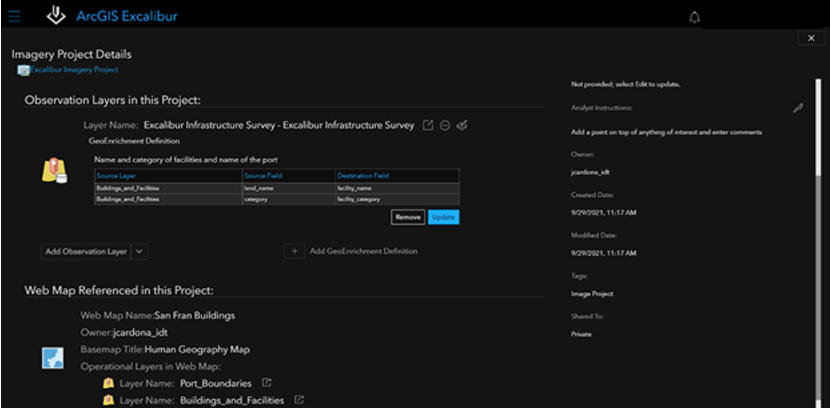Select the land_name source field cell

click(x=288, y=188)
